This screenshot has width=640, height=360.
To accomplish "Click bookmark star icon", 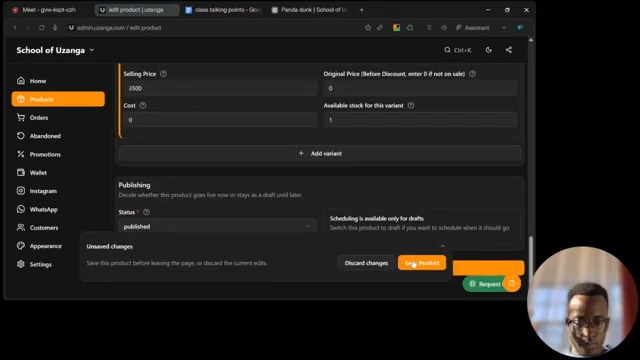I will point(368,27).
